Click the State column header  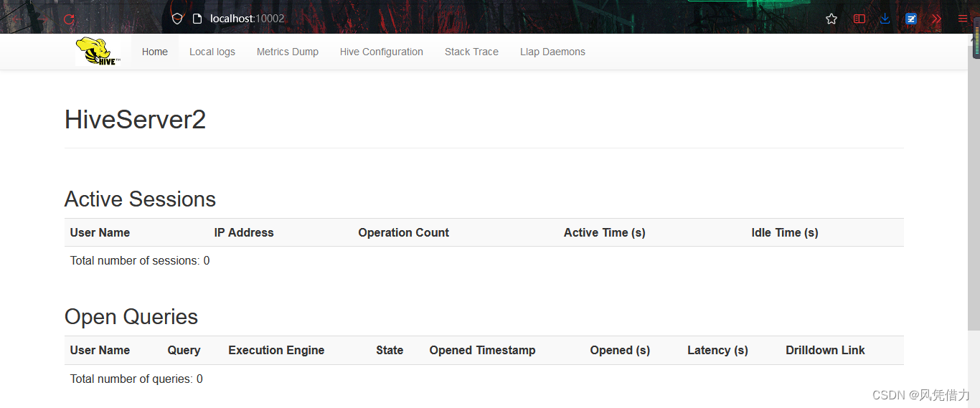[390, 350]
